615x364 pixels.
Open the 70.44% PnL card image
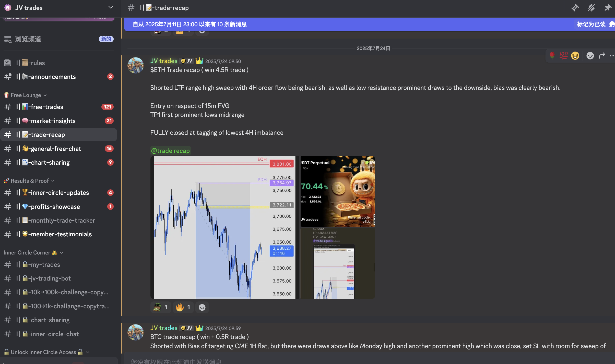(x=338, y=191)
